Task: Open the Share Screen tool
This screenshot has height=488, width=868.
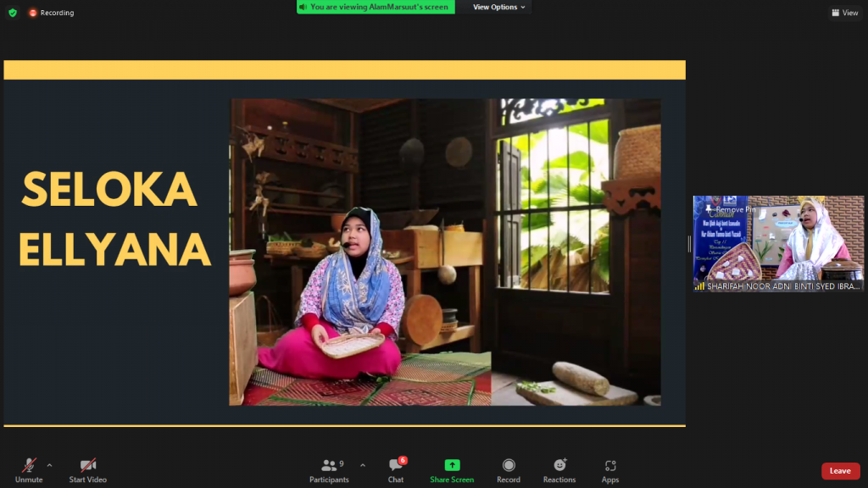Action: (452, 469)
